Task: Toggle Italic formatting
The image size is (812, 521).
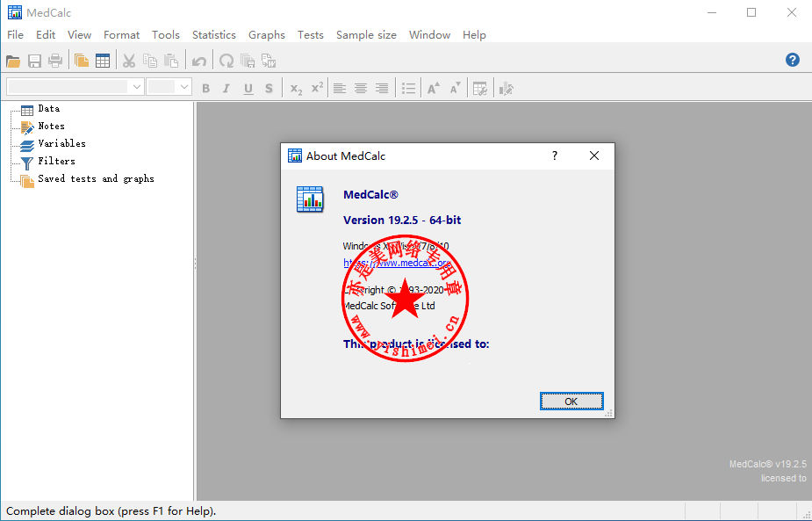Action: [x=226, y=89]
